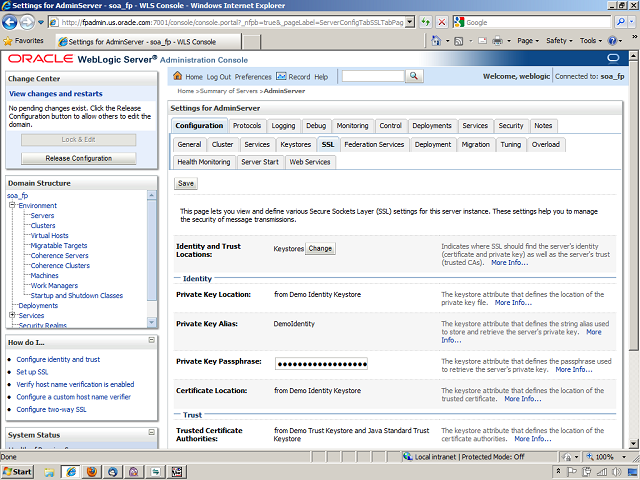
Task: Collapse the Environment tree node
Action: [12, 205]
